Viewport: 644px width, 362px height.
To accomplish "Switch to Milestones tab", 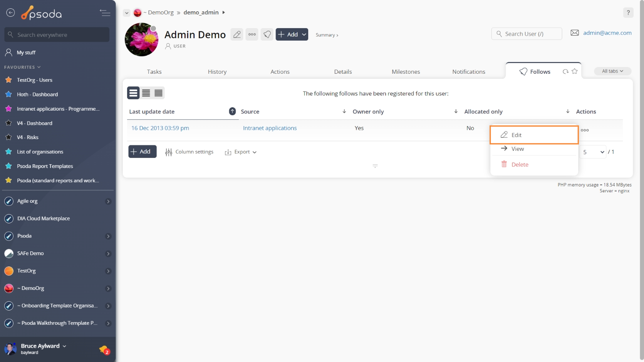I will pyautogui.click(x=406, y=72).
